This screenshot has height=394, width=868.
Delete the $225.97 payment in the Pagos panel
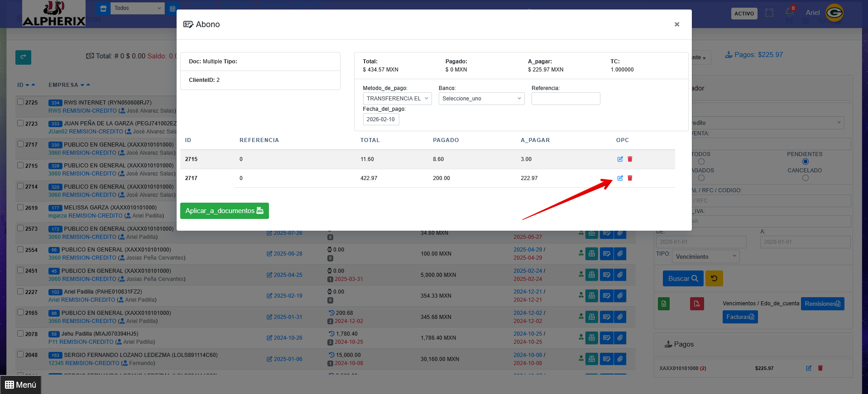(x=820, y=368)
